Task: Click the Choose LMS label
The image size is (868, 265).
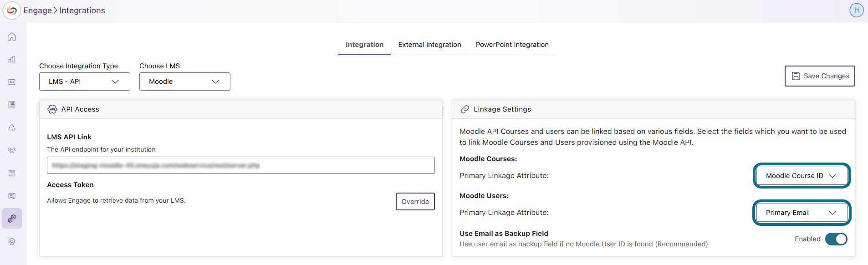Action: pyautogui.click(x=159, y=66)
